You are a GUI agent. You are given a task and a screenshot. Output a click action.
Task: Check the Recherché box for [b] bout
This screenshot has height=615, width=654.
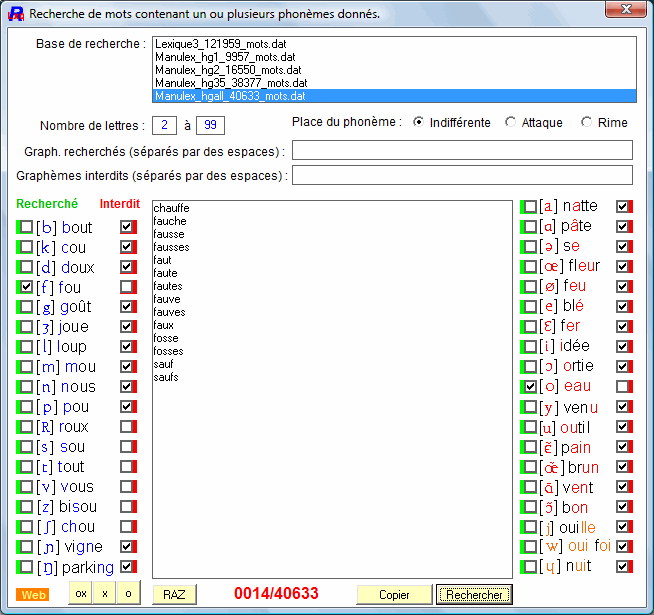click(26, 227)
